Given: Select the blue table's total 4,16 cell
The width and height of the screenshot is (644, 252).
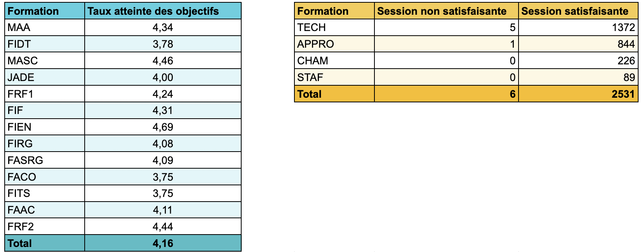Looking at the screenshot, I should click(x=163, y=243).
